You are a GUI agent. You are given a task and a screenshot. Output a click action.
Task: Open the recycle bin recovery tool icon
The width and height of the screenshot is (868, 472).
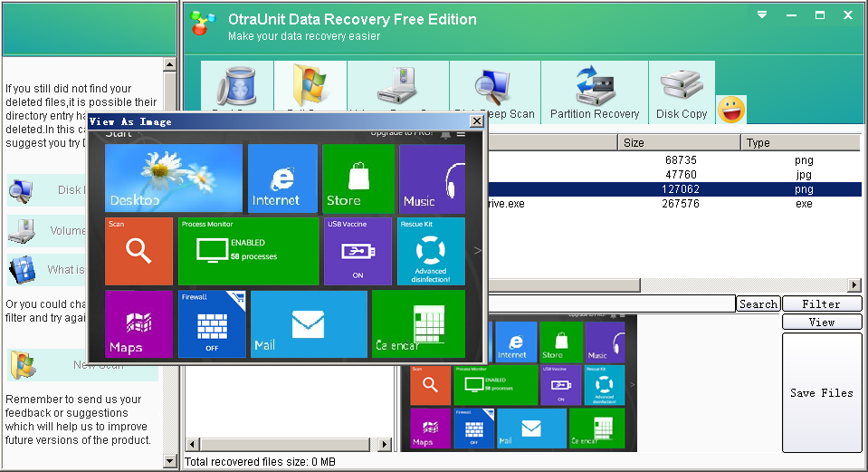(237, 86)
